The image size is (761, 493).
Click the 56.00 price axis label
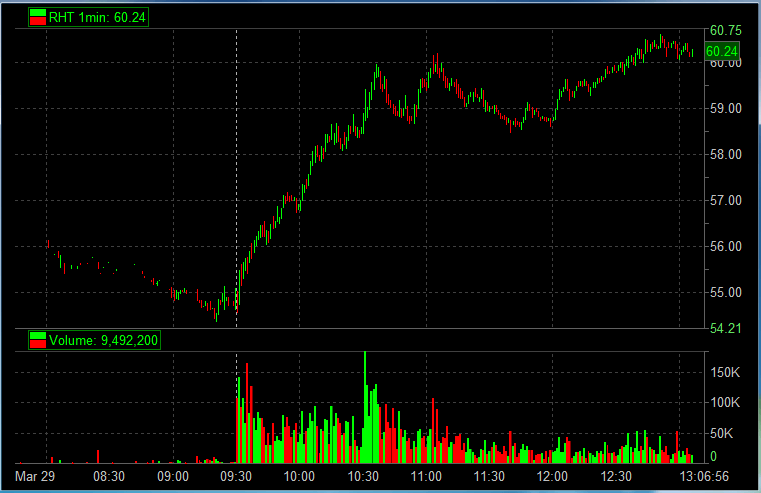(726, 246)
